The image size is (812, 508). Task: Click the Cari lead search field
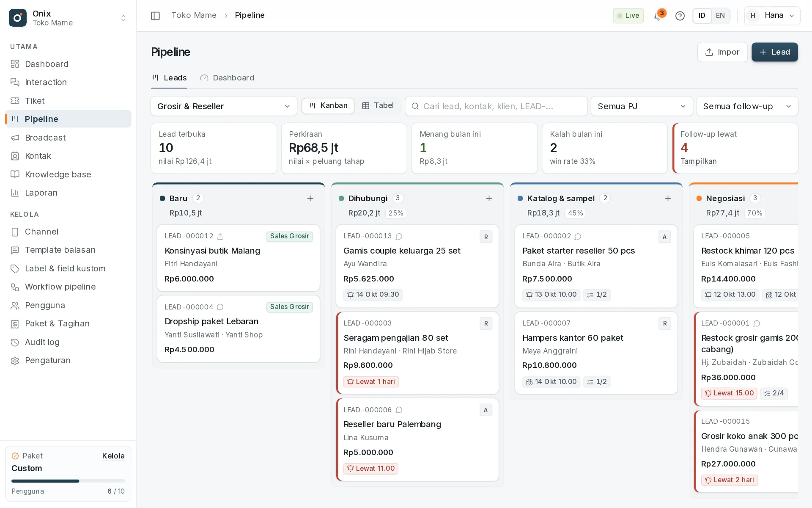click(x=497, y=106)
